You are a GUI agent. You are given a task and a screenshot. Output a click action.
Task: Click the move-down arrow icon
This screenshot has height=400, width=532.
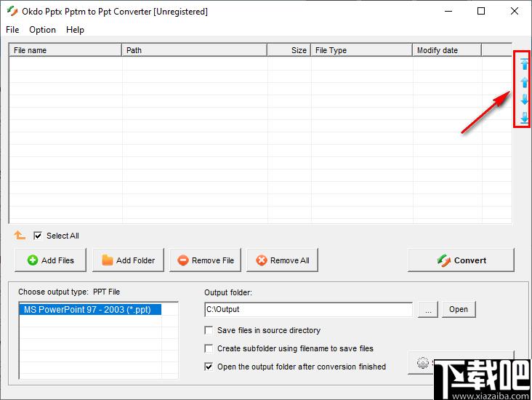point(524,100)
